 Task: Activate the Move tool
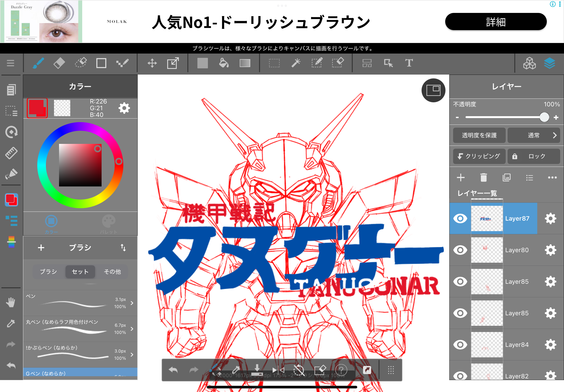point(152,63)
